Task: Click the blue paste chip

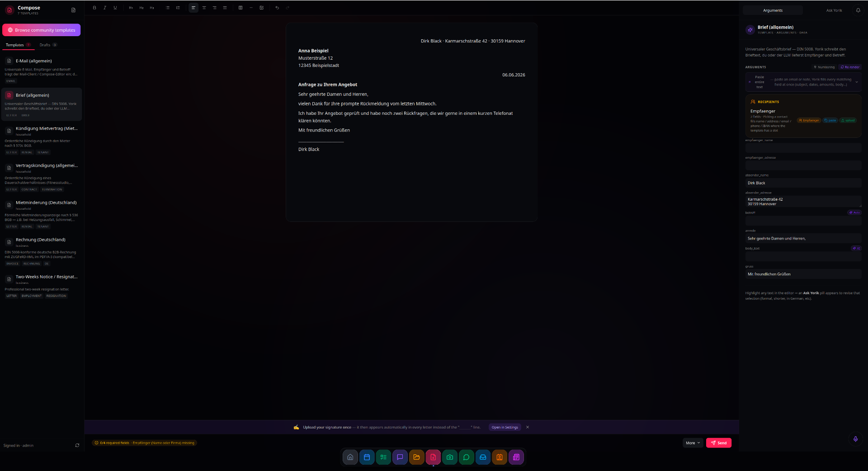Action: (830, 120)
